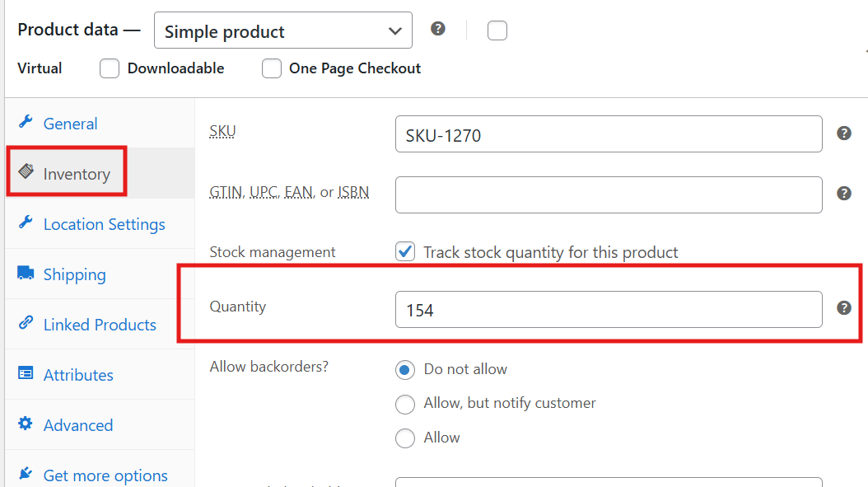Image resolution: width=868 pixels, height=487 pixels.
Task: Open the Advanced tab
Action: pyautogui.click(x=77, y=424)
